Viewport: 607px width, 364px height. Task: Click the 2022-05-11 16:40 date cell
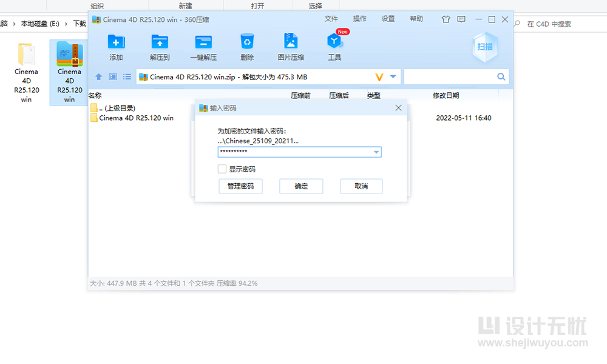[x=464, y=118]
